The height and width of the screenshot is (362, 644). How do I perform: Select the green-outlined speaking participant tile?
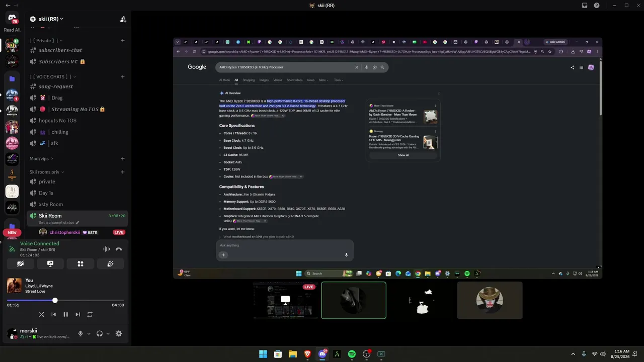pyautogui.click(x=354, y=300)
